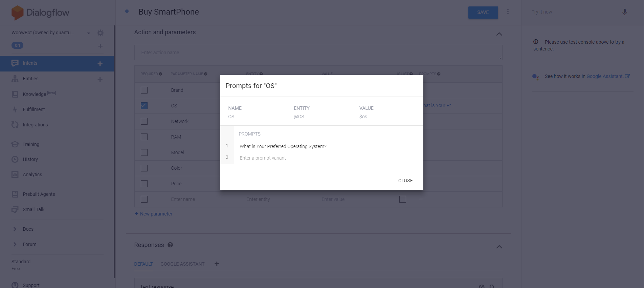The height and width of the screenshot is (288, 644).
Task: Add new entity with plus icon
Action: pyautogui.click(x=100, y=79)
